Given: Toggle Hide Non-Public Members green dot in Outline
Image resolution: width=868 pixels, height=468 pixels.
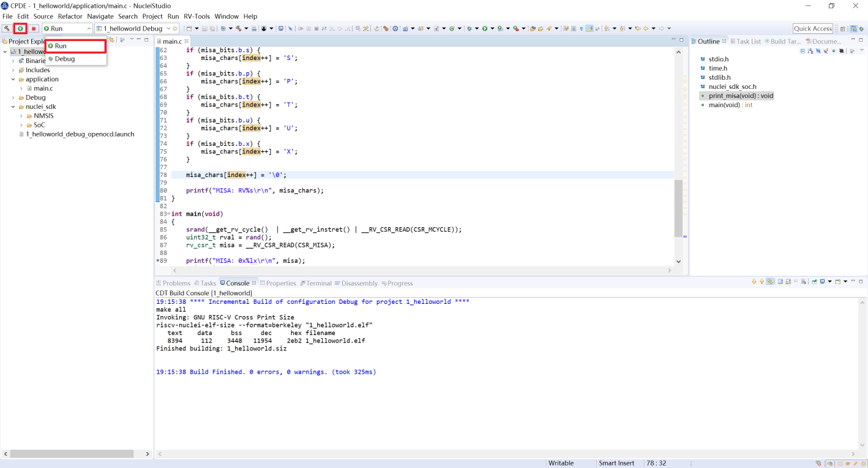Looking at the screenshot, I should point(834,51).
